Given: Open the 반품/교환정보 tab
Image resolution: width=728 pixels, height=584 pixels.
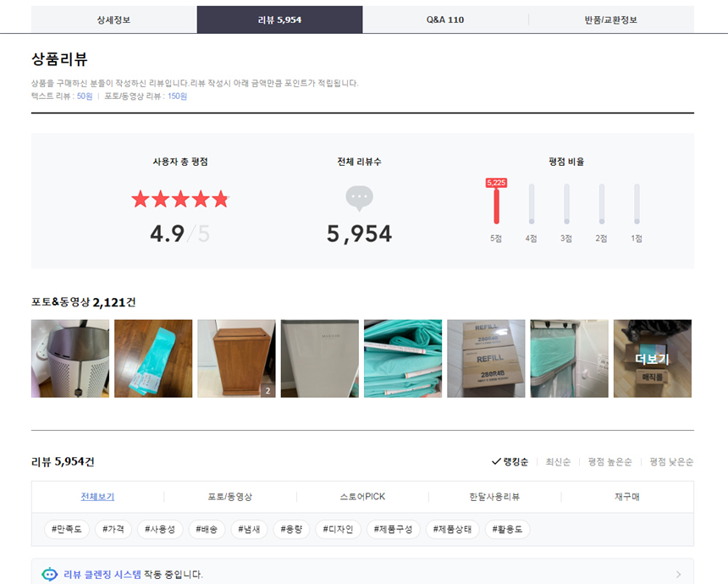Looking at the screenshot, I should [610, 19].
